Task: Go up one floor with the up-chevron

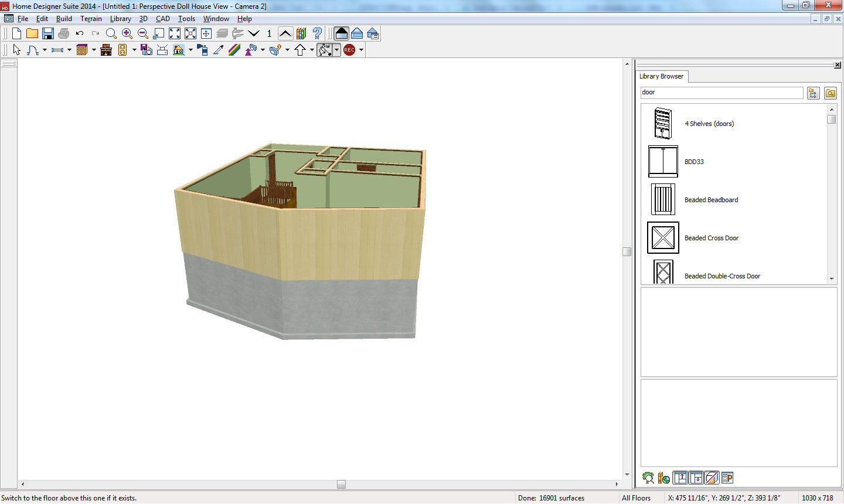Action: (285, 34)
